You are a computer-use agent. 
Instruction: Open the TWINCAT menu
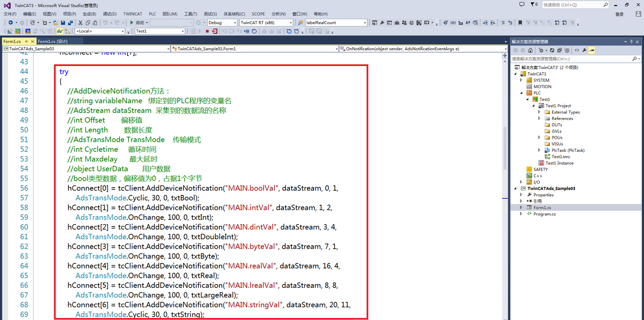tap(133, 14)
